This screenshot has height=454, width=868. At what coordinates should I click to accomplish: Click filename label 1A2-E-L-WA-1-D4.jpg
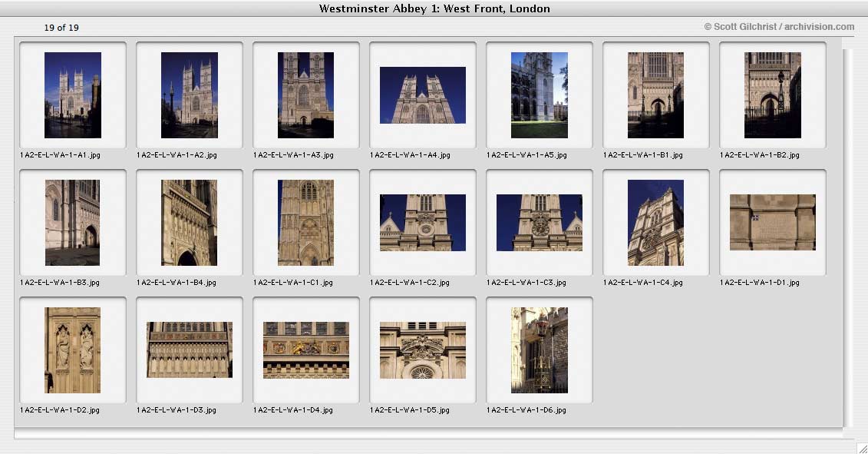pos(293,410)
